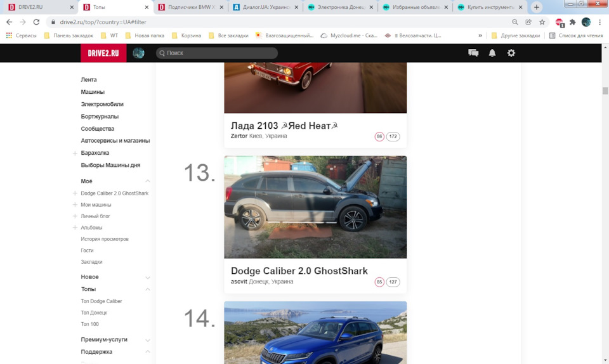Open the Dodge Caliber car photo
This screenshot has width=609, height=364.
[315, 207]
